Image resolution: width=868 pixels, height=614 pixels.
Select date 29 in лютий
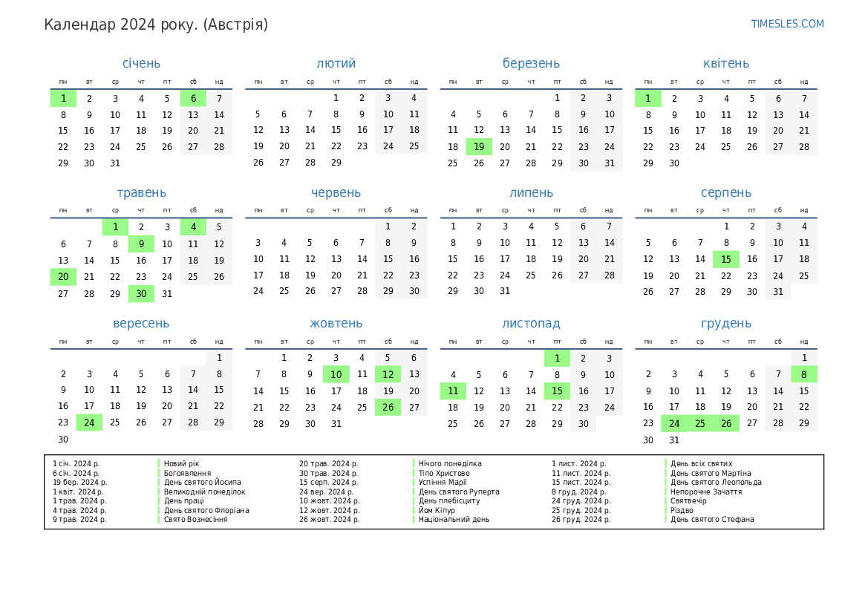(336, 163)
